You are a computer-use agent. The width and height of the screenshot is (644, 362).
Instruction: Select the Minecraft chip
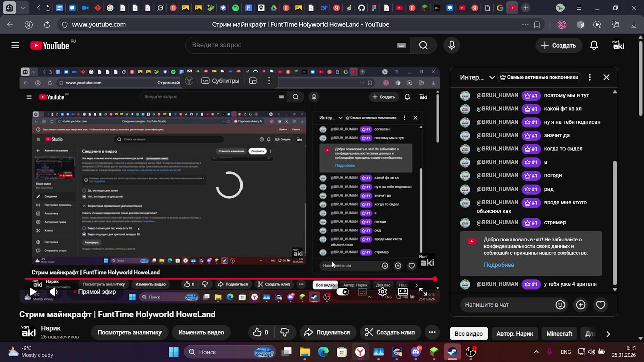click(x=559, y=334)
